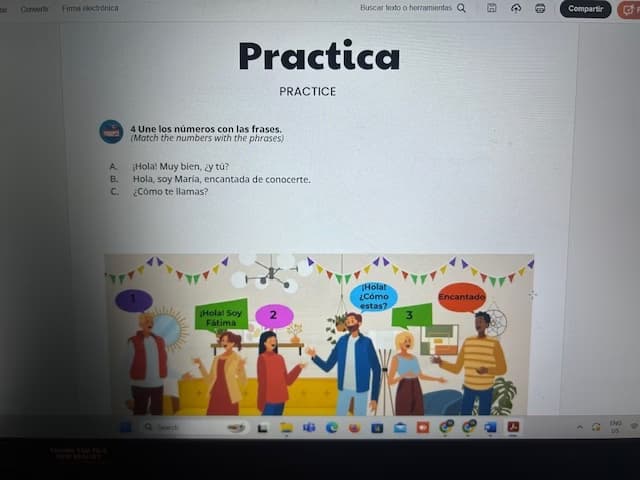640x480 pixels.
Task: Open the red app icon next to Mail
Action: pos(423,427)
